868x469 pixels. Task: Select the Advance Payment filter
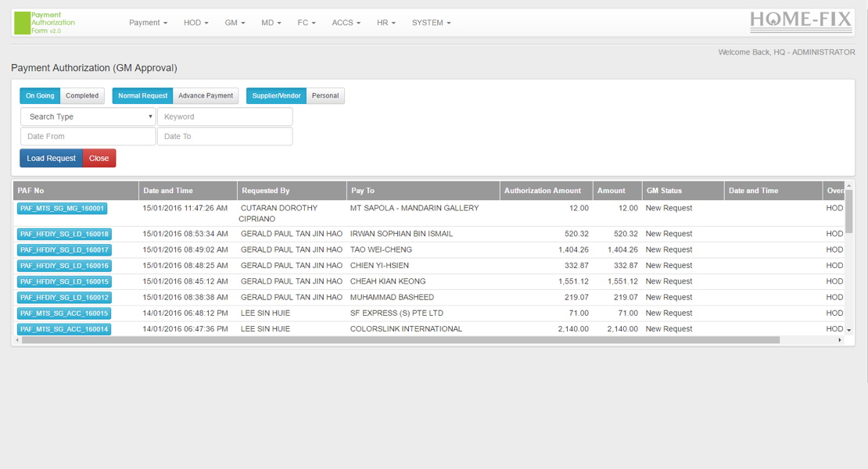pyautogui.click(x=206, y=95)
